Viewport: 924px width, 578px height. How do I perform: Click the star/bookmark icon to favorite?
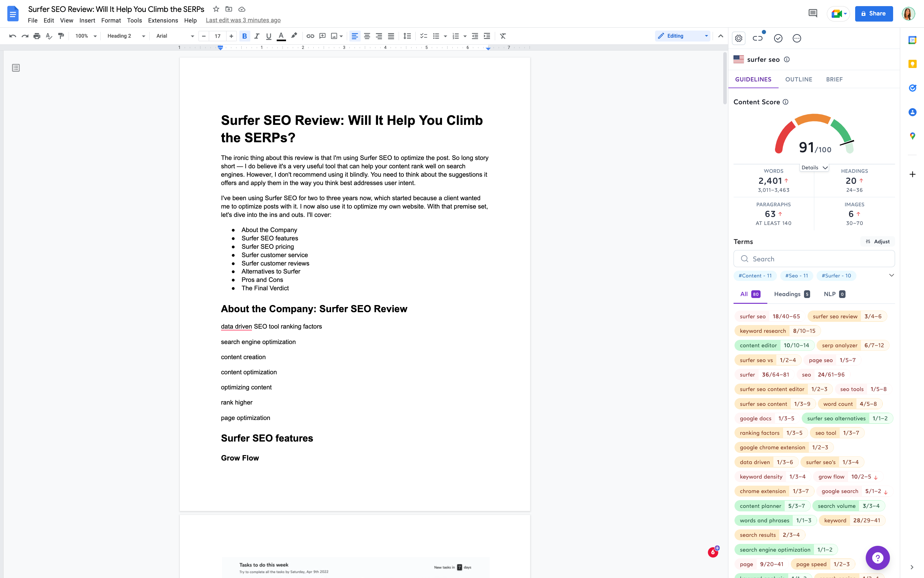(x=216, y=9)
